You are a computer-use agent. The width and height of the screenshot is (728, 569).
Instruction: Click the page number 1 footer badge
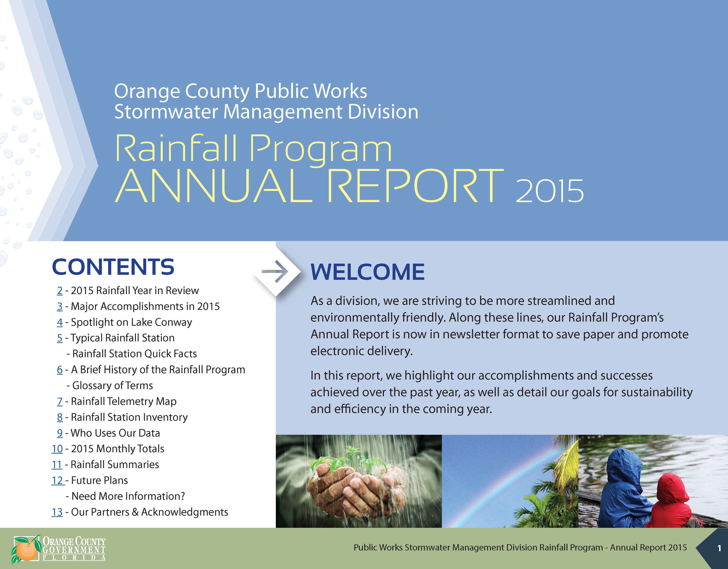(x=719, y=548)
